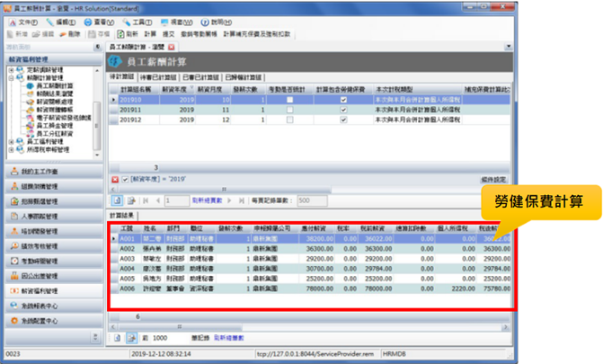Expand the 員工福利管理 tree node
603x364 pixels.
[10, 142]
